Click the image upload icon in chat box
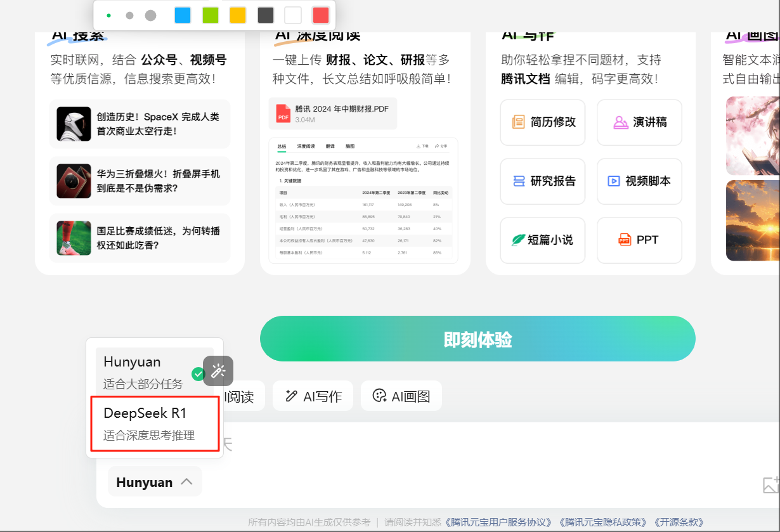780x532 pixels. coord(770,485)
